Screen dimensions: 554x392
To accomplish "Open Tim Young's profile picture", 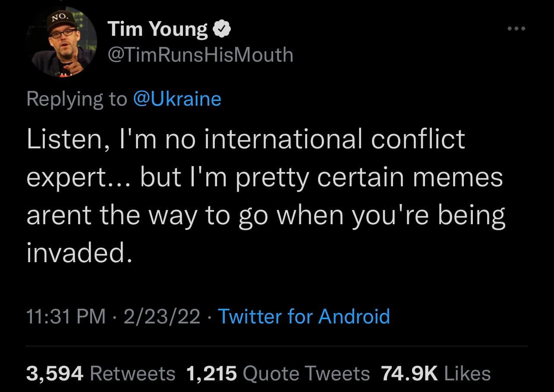I will pos(61,43).
